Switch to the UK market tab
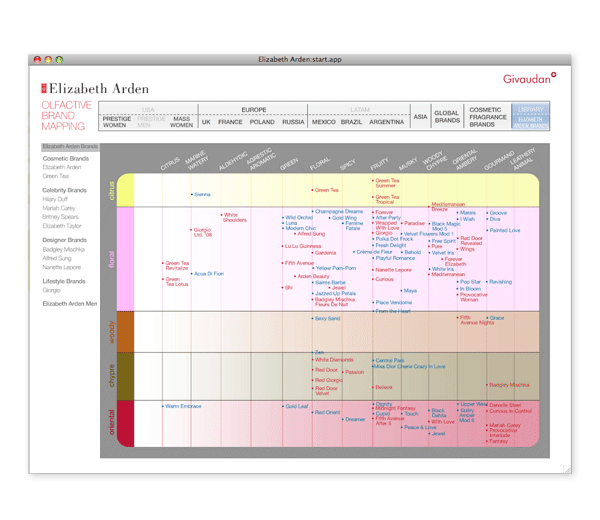This screenshot has width=600, height=520. (x=206, y=122)
